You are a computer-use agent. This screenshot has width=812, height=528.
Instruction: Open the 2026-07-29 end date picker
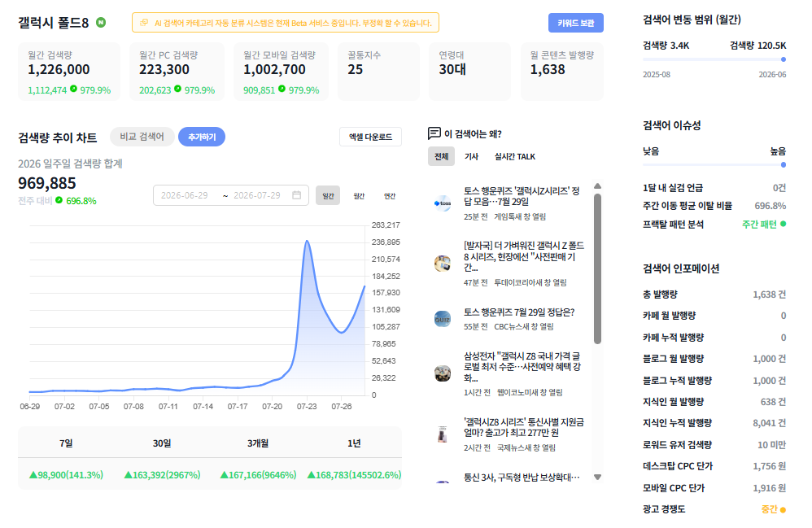pos(257,195)
